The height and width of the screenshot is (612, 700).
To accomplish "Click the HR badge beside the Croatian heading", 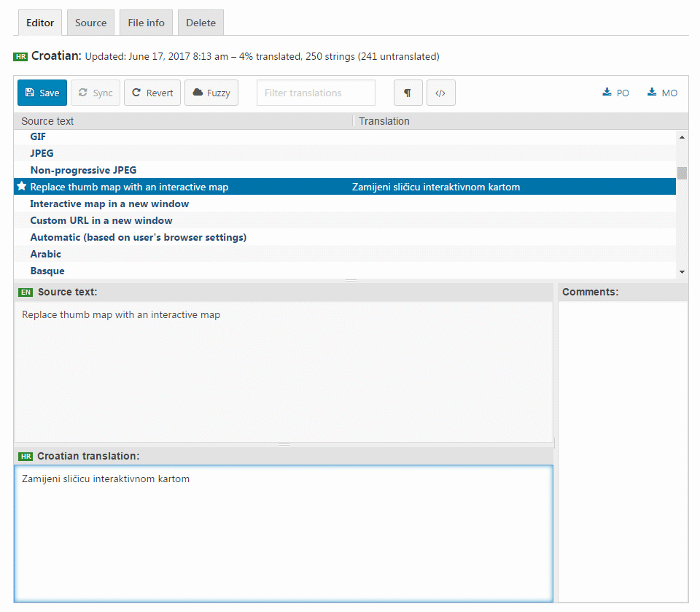I will (x=22, y=56).
